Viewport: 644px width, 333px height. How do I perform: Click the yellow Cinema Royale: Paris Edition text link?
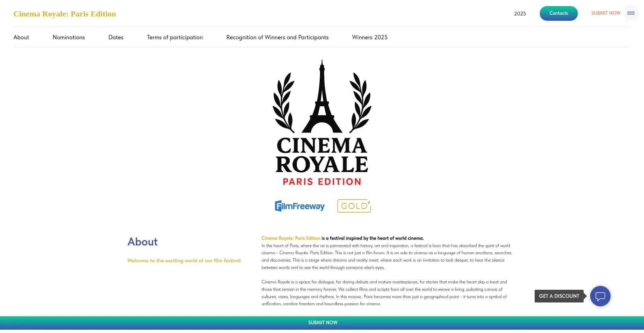pos(291,238)
